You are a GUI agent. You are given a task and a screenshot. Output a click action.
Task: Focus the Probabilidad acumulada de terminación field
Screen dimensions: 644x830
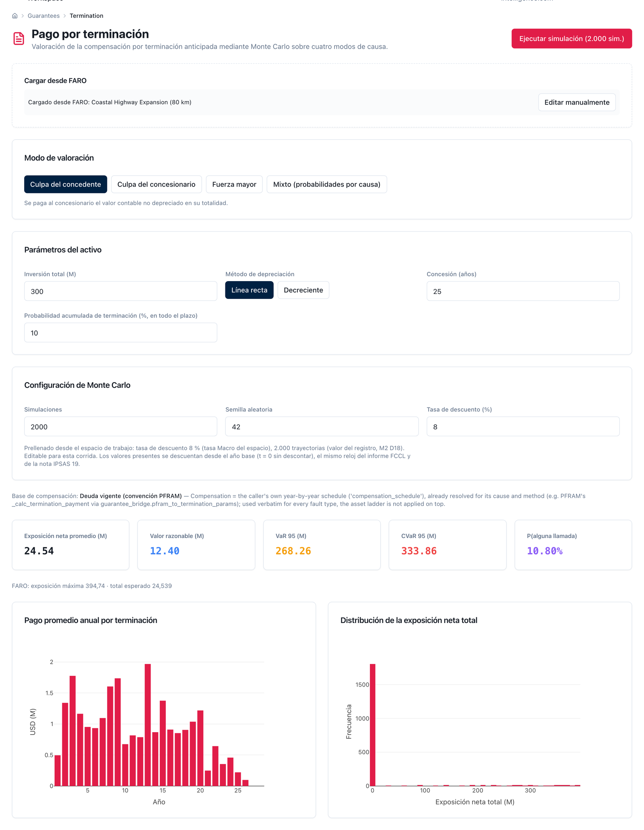point(121,333)
